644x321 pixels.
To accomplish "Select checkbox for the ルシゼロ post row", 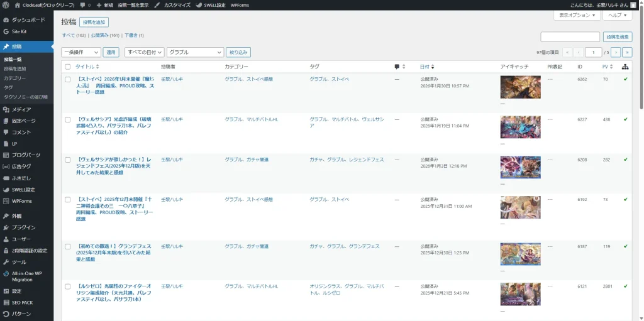I will pos(68,286).
